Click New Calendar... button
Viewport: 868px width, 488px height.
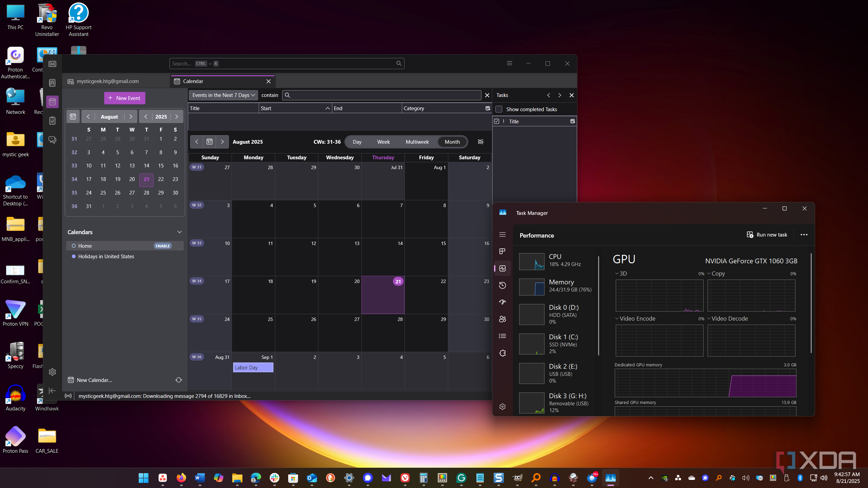tap(90, 380)
